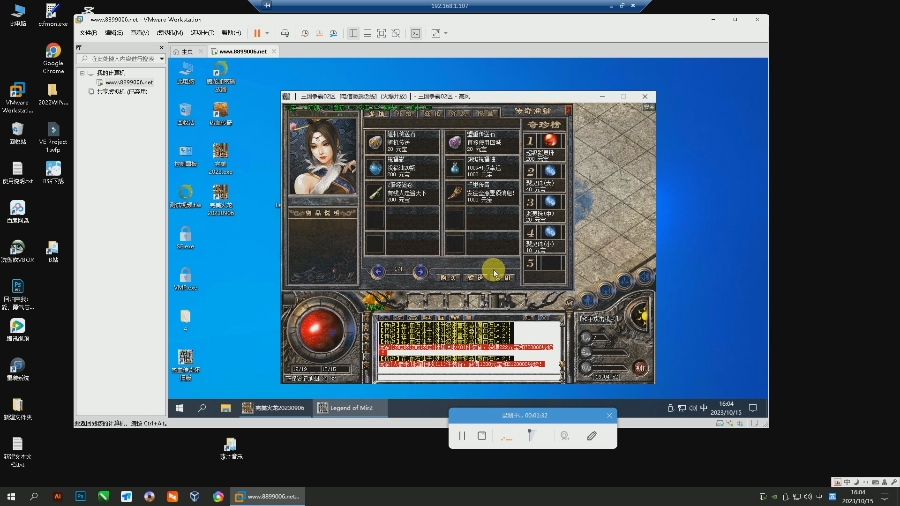Open the VMware snapshot manager

tap(333, 33)
